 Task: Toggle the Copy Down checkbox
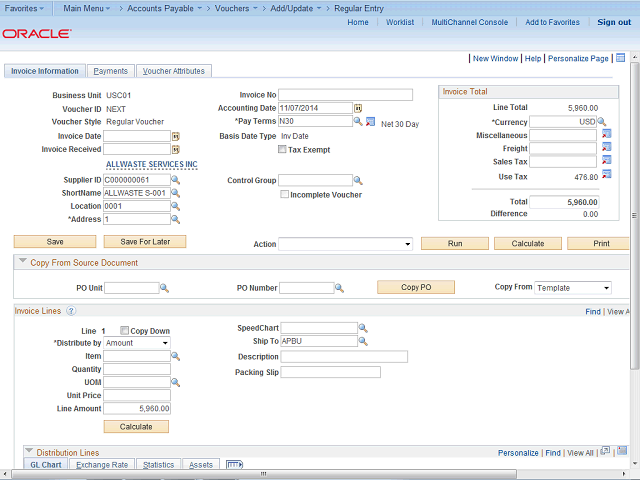pyautogui.click(x=124, y=330)
